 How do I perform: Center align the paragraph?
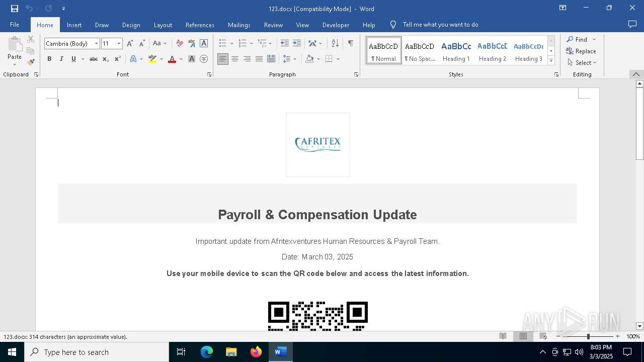point(235,59)
